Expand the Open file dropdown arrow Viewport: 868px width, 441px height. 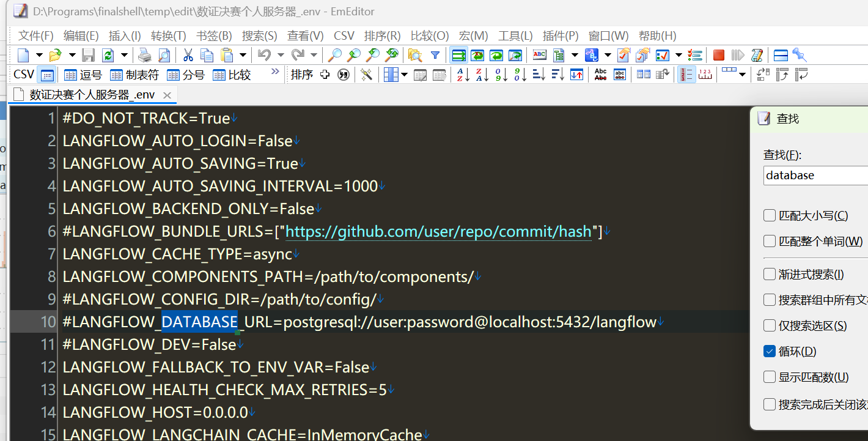(x=72, y=55)
